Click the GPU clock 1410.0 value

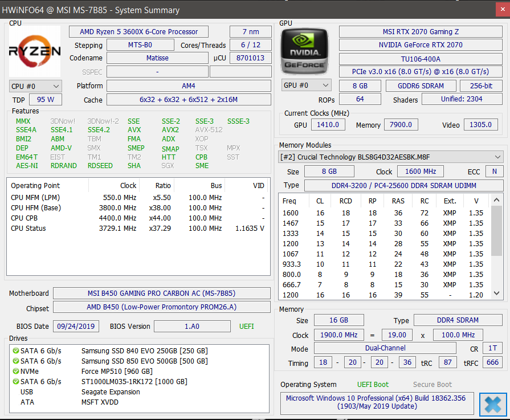[328, 125]
